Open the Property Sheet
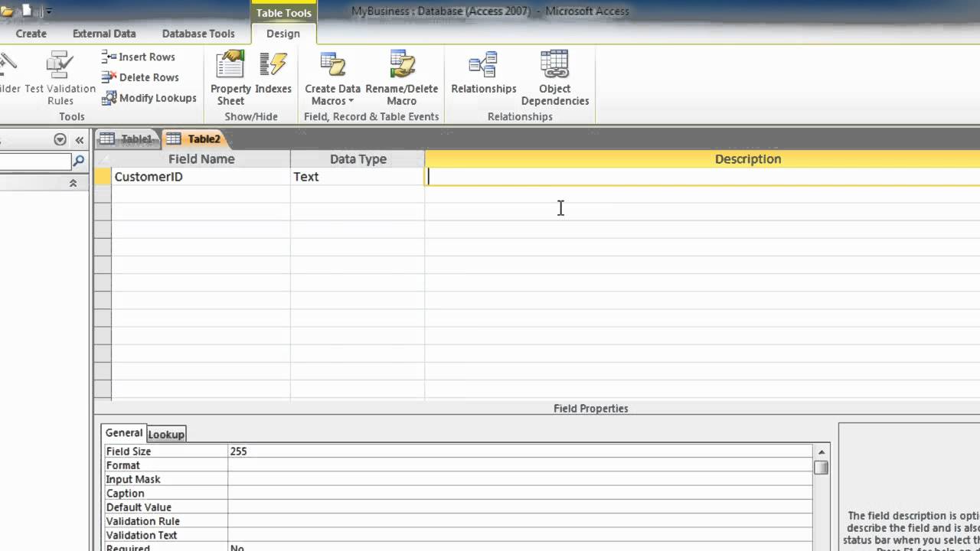980x551 pixels. click(230, 79)
